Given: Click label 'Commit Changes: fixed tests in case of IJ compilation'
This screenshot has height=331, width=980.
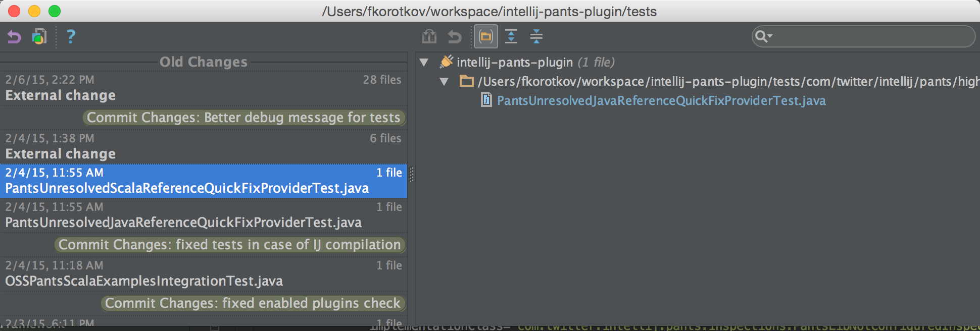Looking at the screenshot, I should click(230, 245).
